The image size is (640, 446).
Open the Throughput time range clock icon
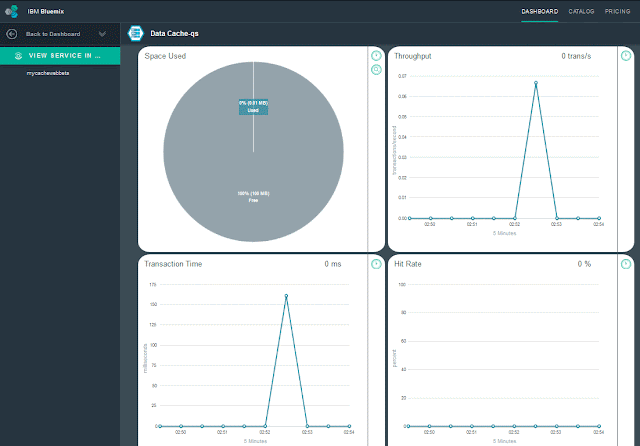(626, 55)
